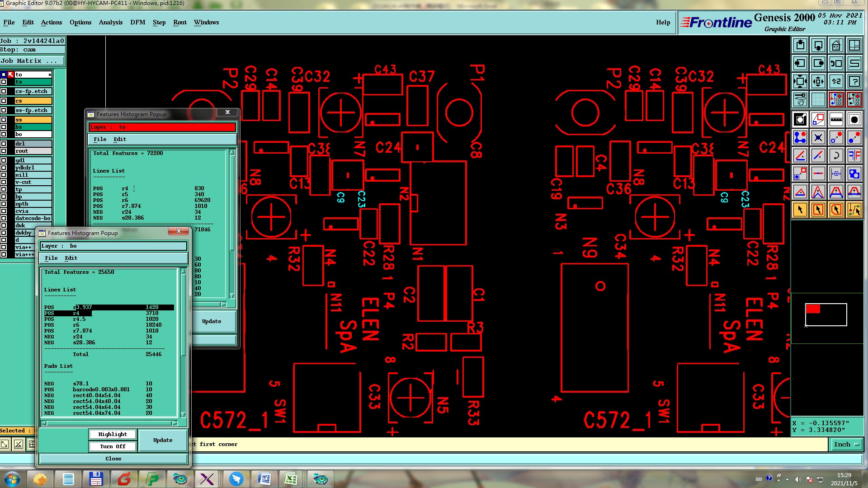Select the net selection pointer icon
The image size is (868, 488).
pos(854,210)
